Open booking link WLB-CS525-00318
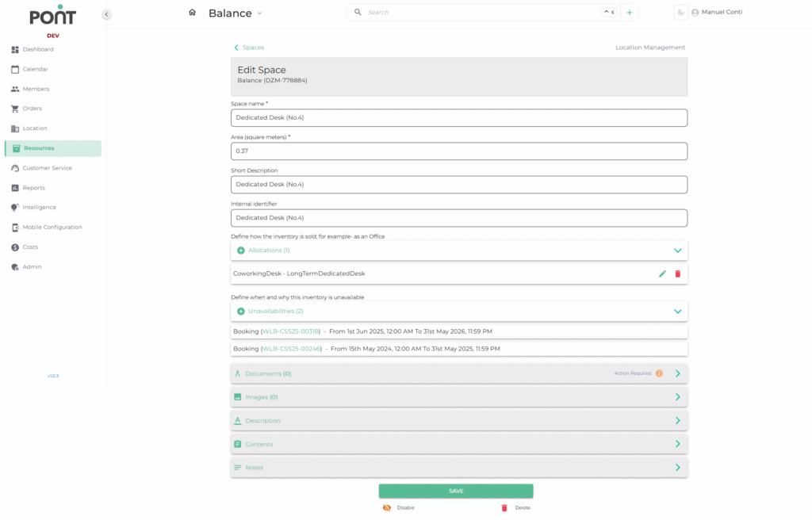 (x=290, y=331)
